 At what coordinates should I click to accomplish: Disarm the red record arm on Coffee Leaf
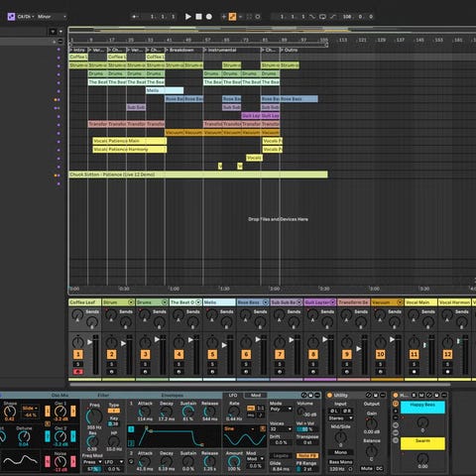click(x=78, y=372)
